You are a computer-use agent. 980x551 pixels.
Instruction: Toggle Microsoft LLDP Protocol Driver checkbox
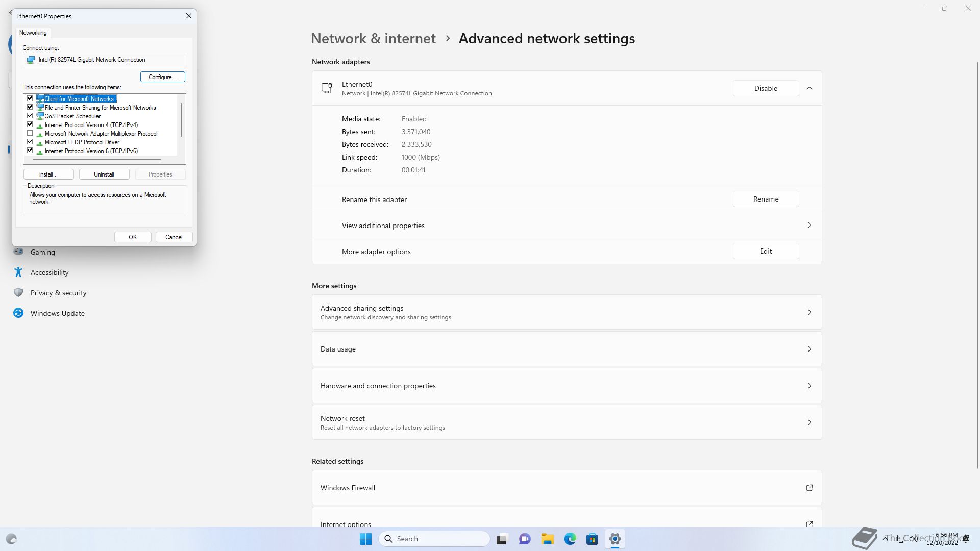(x=30, y=142)
